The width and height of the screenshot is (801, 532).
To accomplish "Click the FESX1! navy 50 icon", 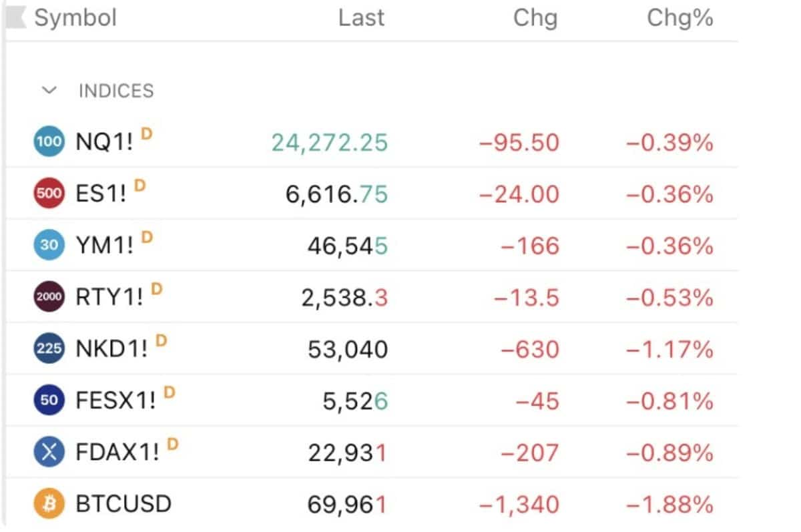I will pyautogui.click(x=49, y=401).
